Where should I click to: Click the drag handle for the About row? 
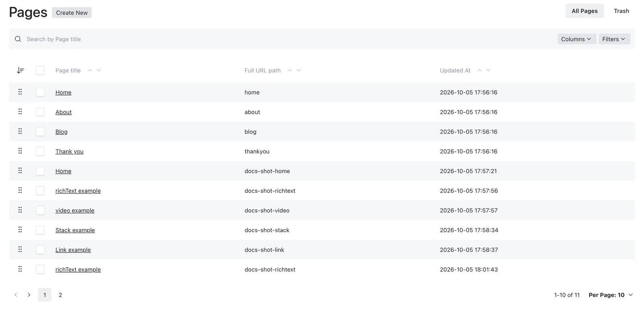(x=20, y=112)
